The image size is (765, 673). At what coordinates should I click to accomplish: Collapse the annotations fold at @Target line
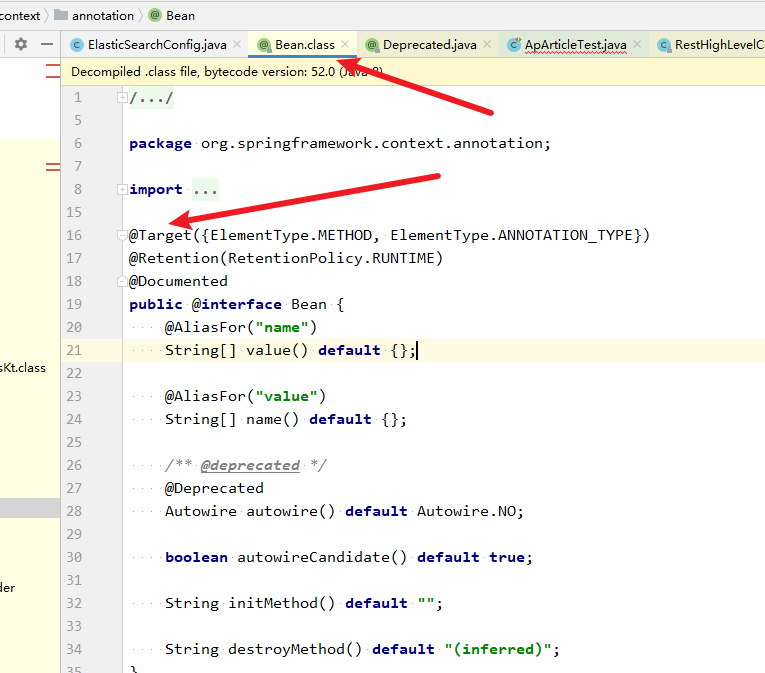[x=122, y=236]
